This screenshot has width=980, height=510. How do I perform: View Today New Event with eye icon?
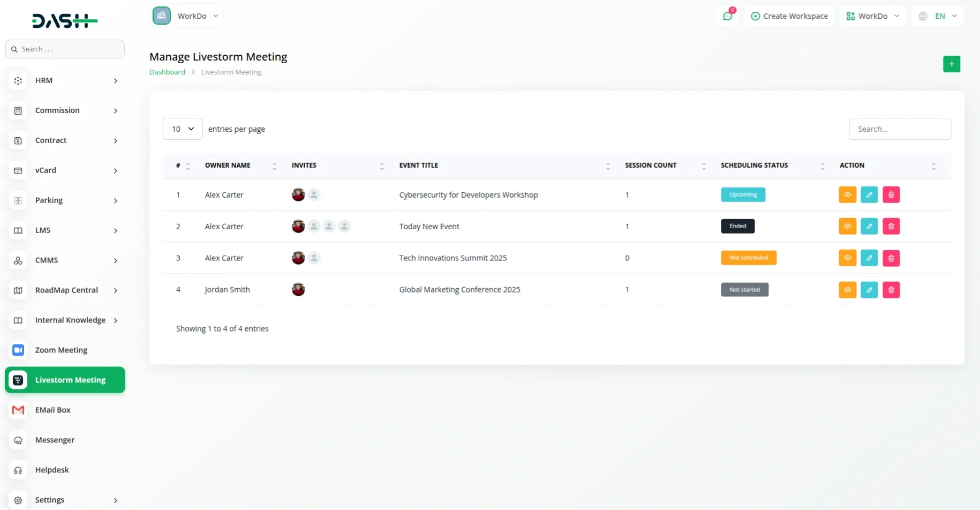pos(847,227)
